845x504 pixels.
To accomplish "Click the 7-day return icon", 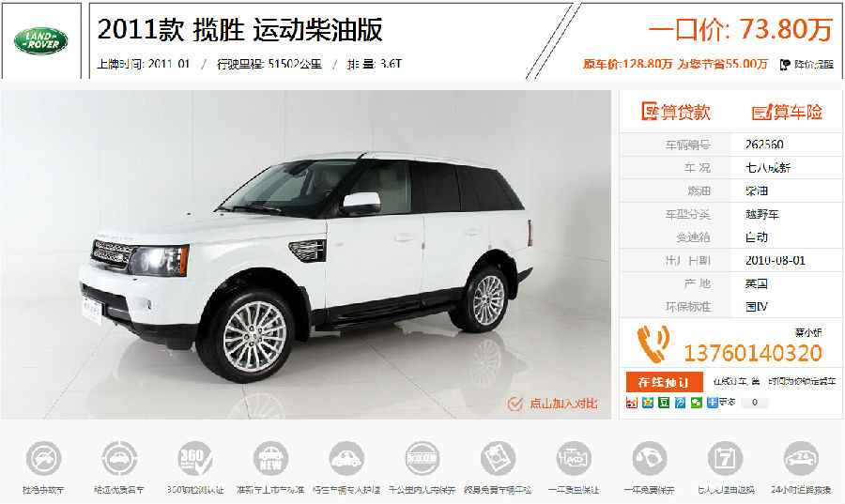I will [726, 459].
